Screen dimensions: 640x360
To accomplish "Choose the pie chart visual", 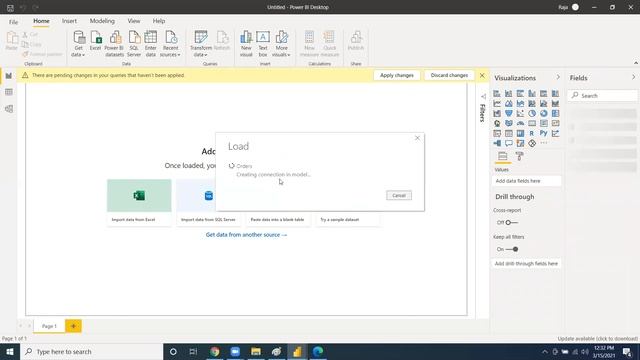I will pyautogui.click(x=532, y=113).
